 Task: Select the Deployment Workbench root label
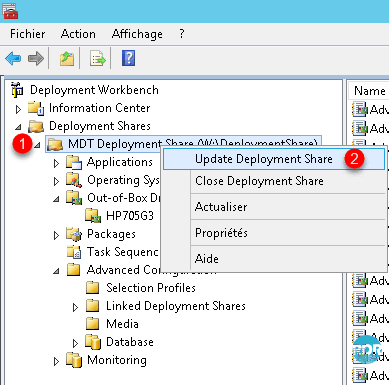coord(94,90)
